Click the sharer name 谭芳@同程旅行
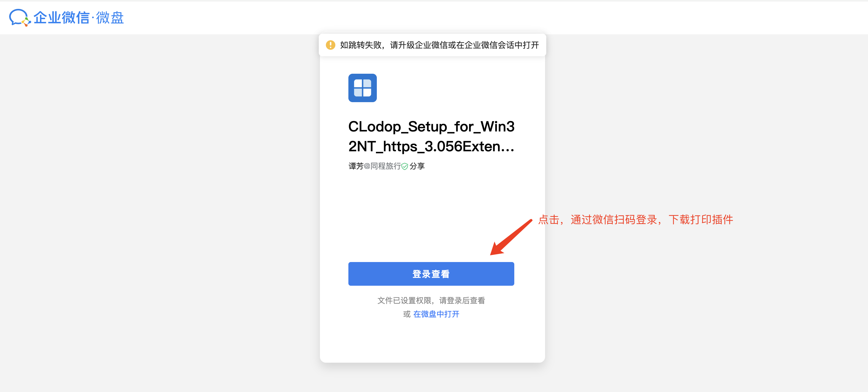The width and height of the screenshot is (868, 392). click(x=374, y=166)
